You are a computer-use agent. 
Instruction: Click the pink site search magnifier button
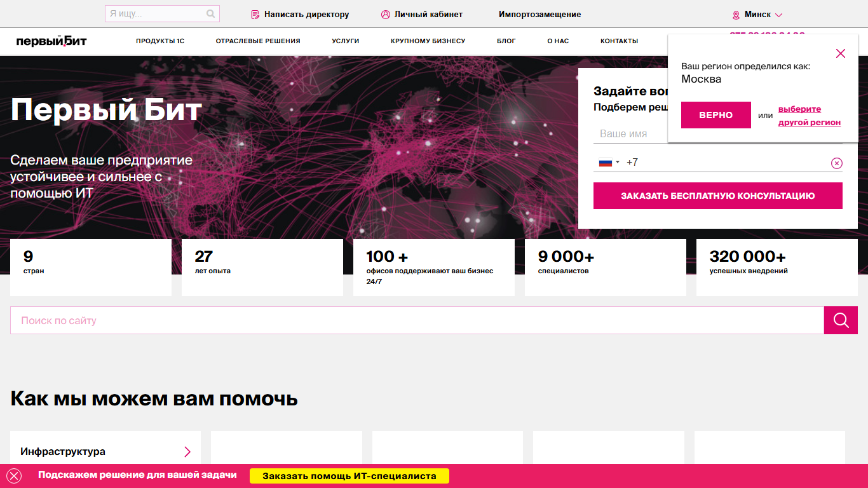coord(841,320)
